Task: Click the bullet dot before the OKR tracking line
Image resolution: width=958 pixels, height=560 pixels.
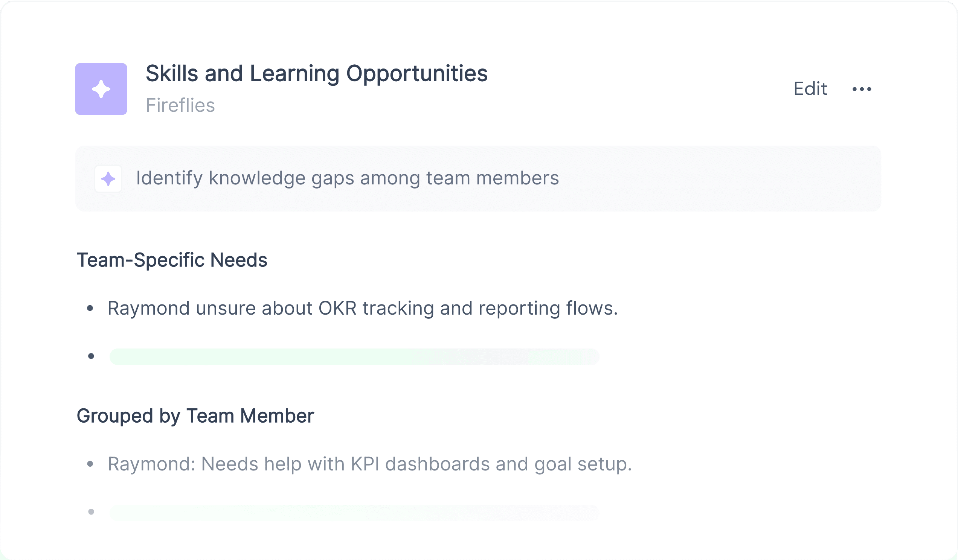Action: tap(90, 308)
